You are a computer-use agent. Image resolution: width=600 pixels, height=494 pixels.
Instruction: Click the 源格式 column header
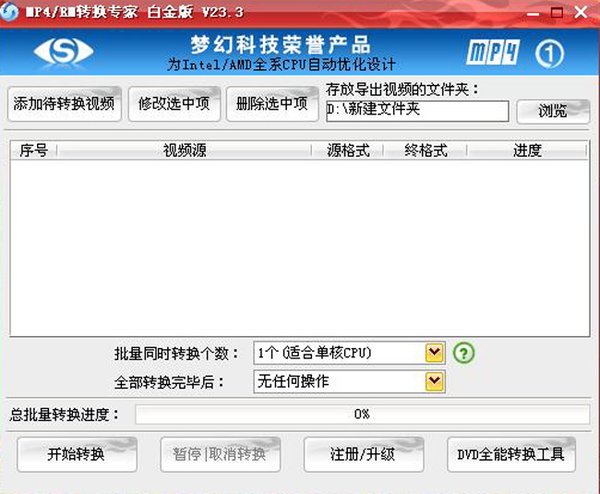pyautogui.click(x=348, y=150)
